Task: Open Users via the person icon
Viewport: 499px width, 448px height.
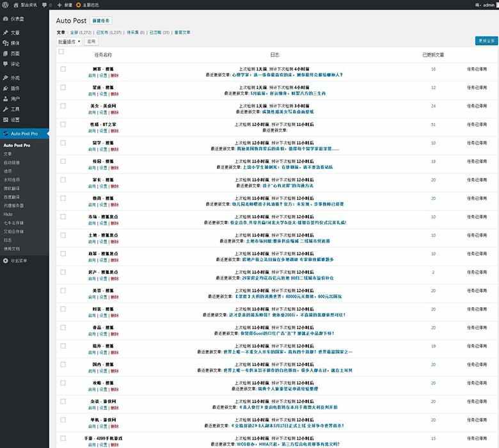Action: tap(5, 99)
